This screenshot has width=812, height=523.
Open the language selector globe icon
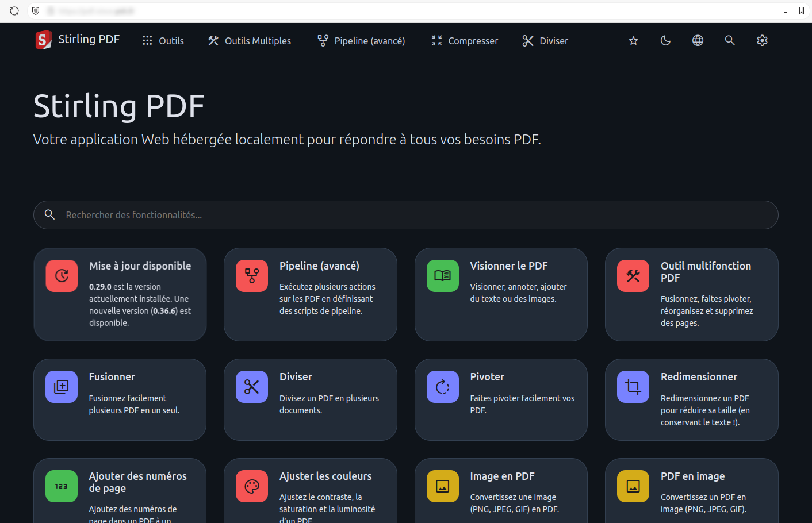[698, 41]
